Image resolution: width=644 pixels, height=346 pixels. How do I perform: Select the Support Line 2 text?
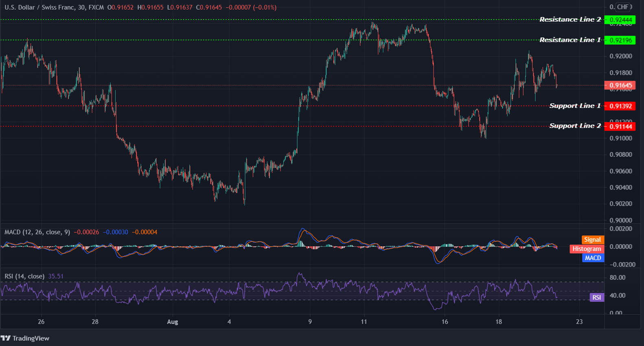pos(575,126)
